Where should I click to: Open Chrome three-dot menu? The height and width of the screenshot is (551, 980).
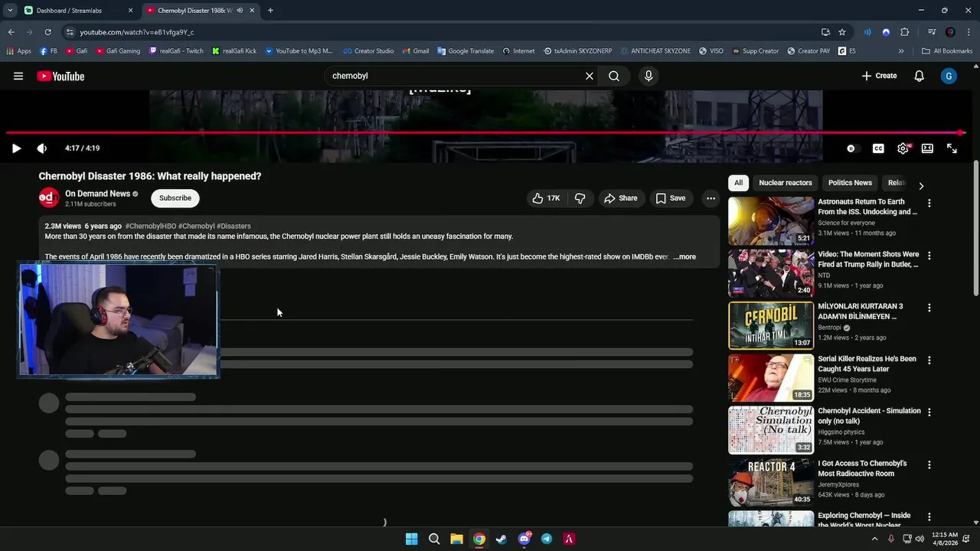[968, 32]
